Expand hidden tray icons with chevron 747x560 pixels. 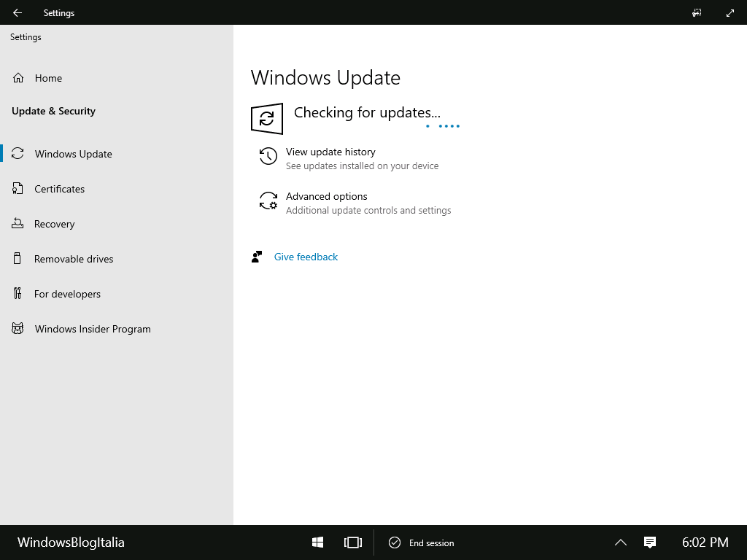click(x=620, y=542)
